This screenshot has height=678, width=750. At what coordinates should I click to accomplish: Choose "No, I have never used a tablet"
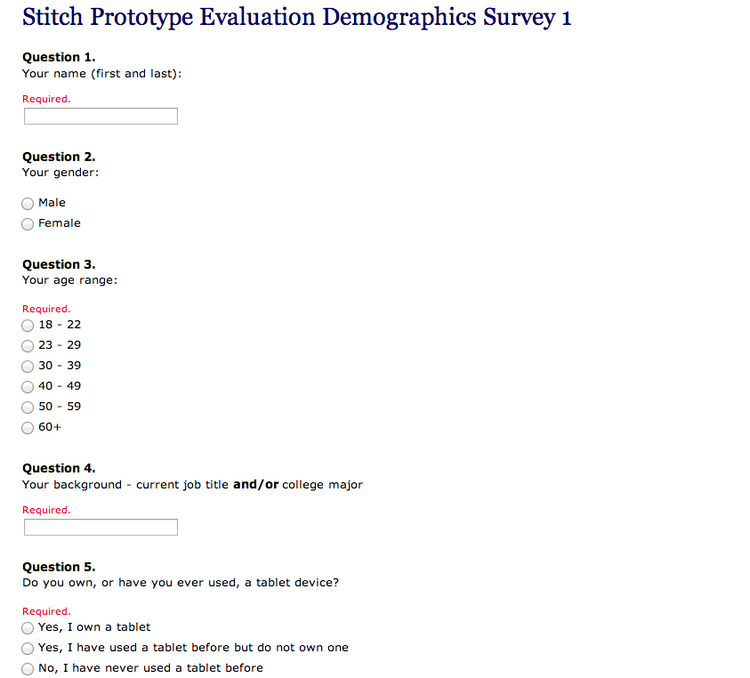28,669
